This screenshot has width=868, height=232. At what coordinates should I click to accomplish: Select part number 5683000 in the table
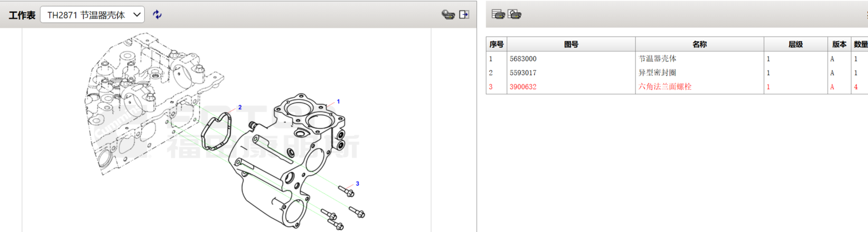point(523,59)
